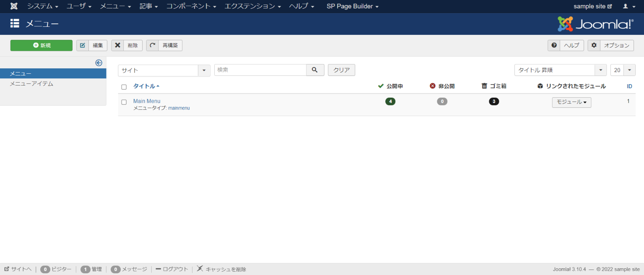Click the published count badge showing 4
This screenshot has height=275, width=644.
[x=390, y=101]
